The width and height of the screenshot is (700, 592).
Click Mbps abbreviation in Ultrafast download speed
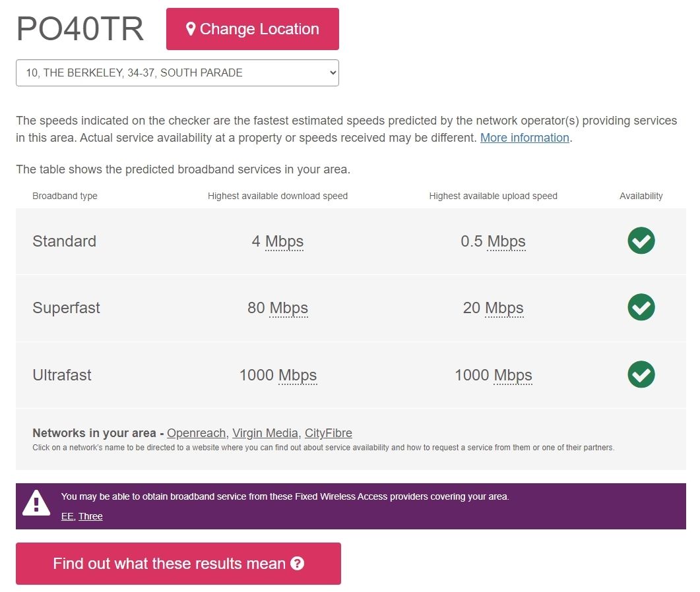(298, 375)
